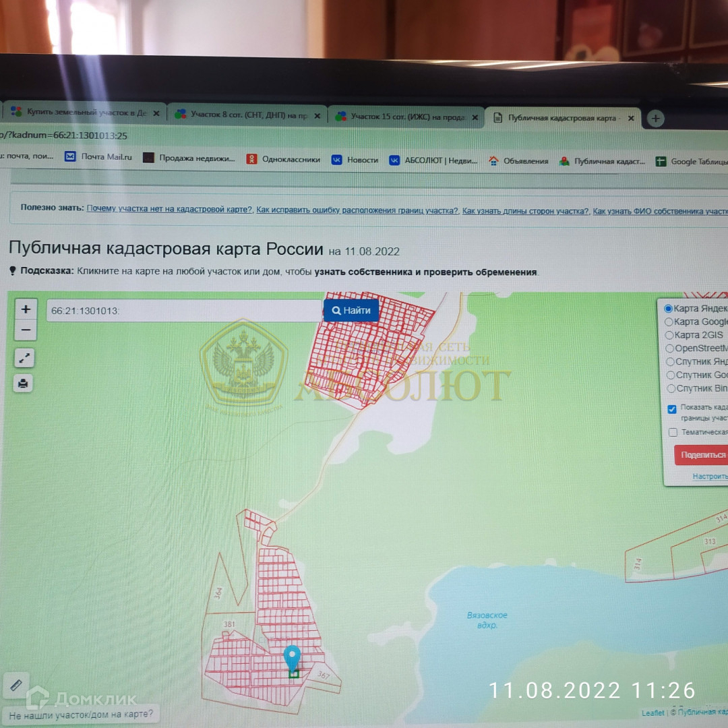Click parcel labeled 367 on map
The width and height of the screenshot is (728, 728).
pos(324,675)
